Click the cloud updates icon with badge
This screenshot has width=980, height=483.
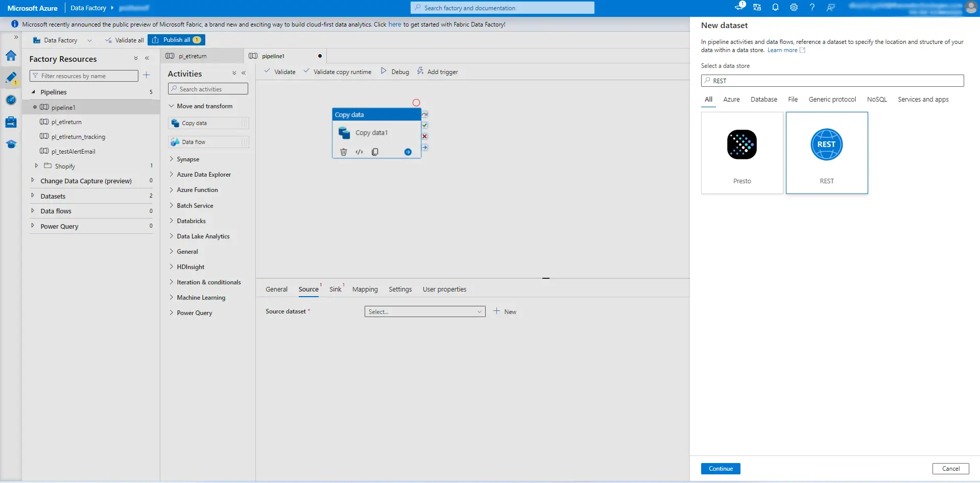coord(739,7)
